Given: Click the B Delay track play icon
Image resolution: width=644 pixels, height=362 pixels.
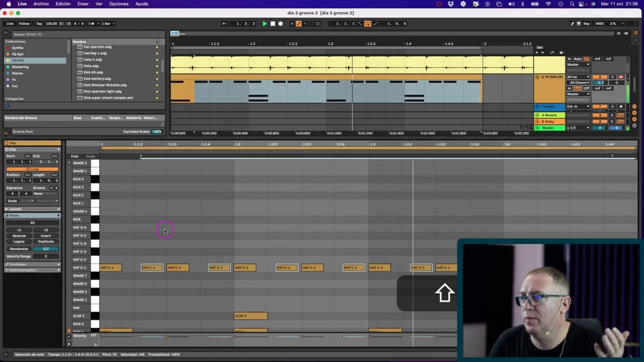Looking at the screenshot, I should [537, 121].
